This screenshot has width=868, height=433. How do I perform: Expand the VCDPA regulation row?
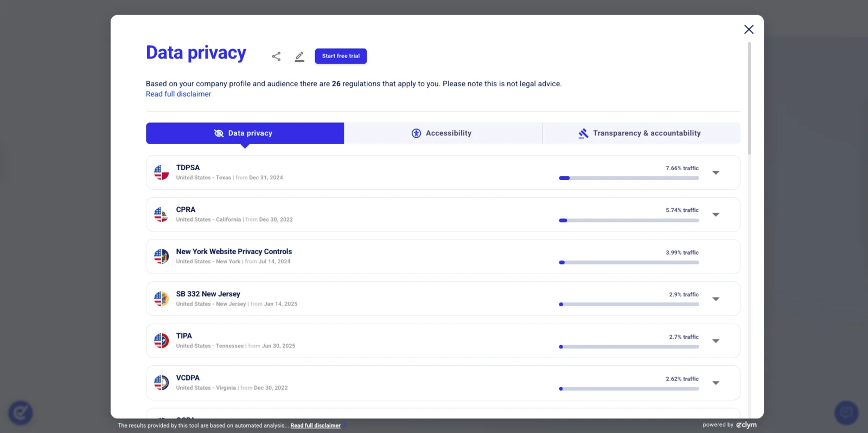tap(716, 383)
